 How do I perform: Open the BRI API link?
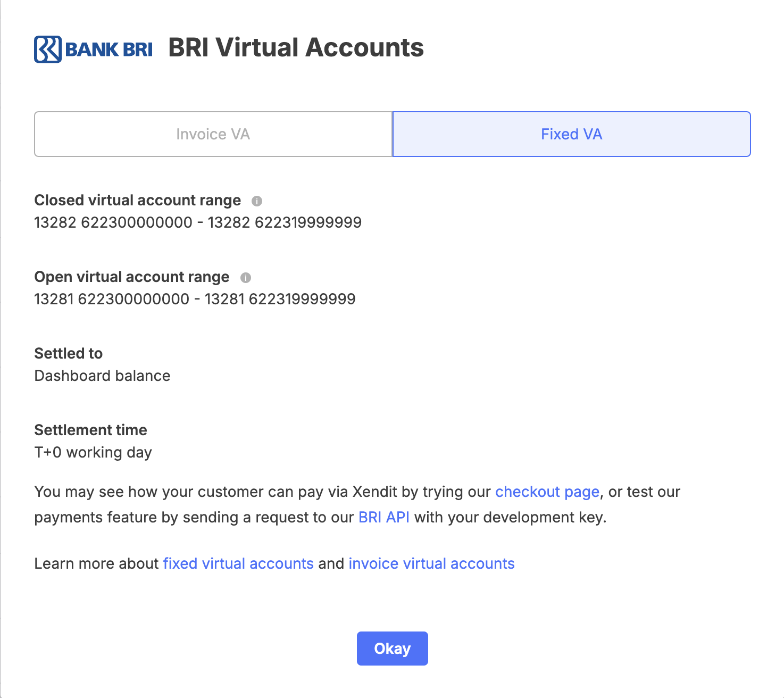pos(384,517)
